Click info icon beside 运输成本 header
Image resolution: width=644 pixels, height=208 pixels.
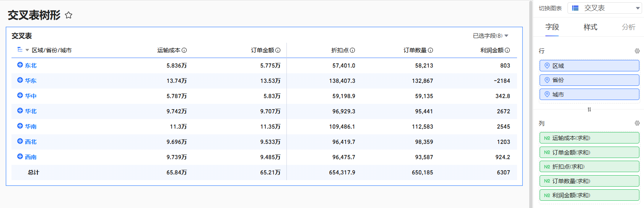pos(184,50)
